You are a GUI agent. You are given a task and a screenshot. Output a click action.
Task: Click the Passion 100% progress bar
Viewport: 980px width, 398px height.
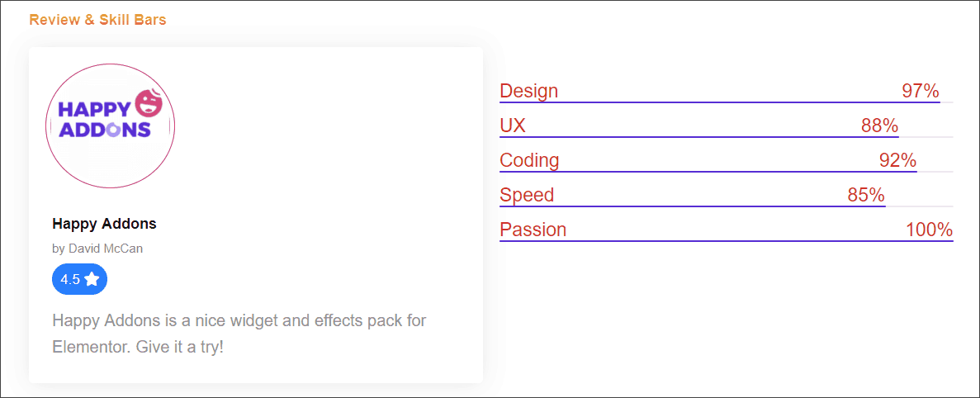point(727,240)
